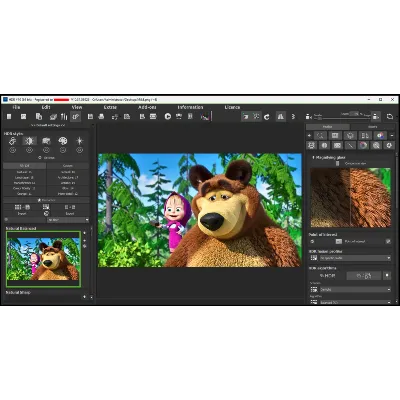
Task: Click the small left-arrow icon beside right tool grid
Action: click(x=309, y=135)
